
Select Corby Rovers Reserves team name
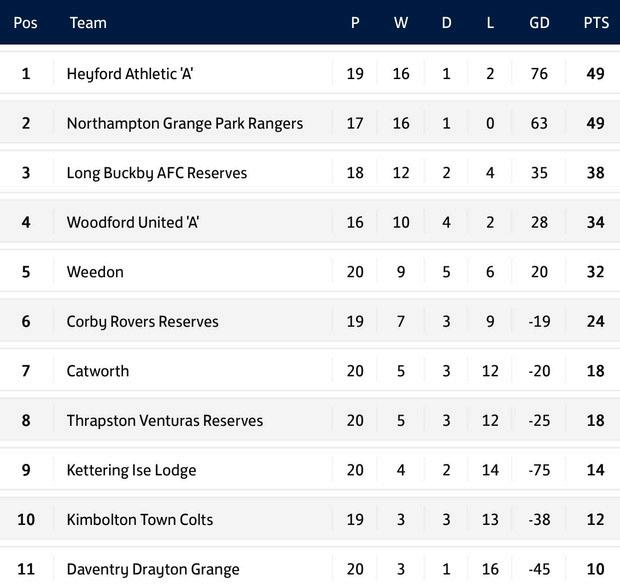click(x=142, y=322)
